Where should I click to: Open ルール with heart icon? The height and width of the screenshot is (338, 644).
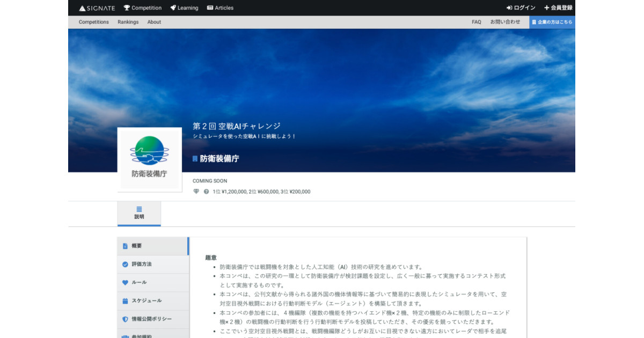[x=153, y=283]
